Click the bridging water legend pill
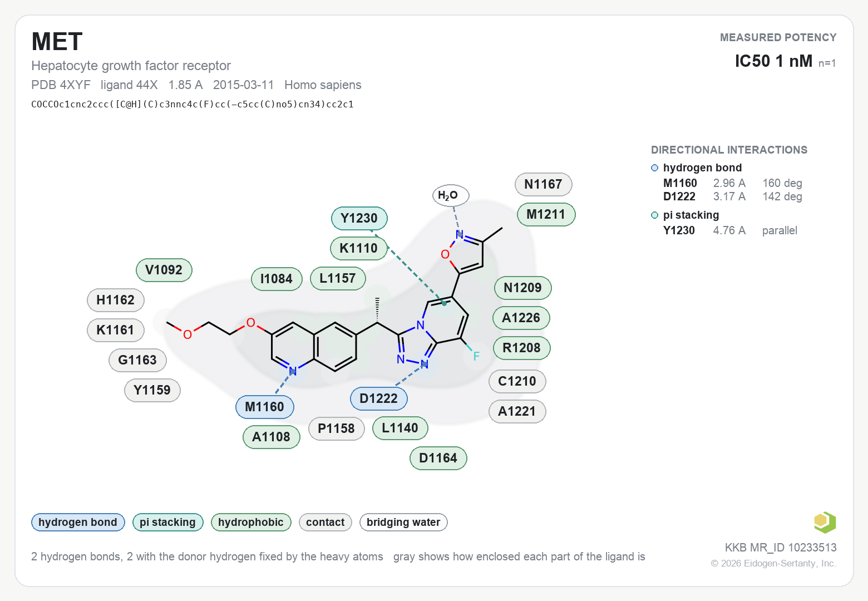The width and height of the screenshot is (868, 601). tap(403, 522)
